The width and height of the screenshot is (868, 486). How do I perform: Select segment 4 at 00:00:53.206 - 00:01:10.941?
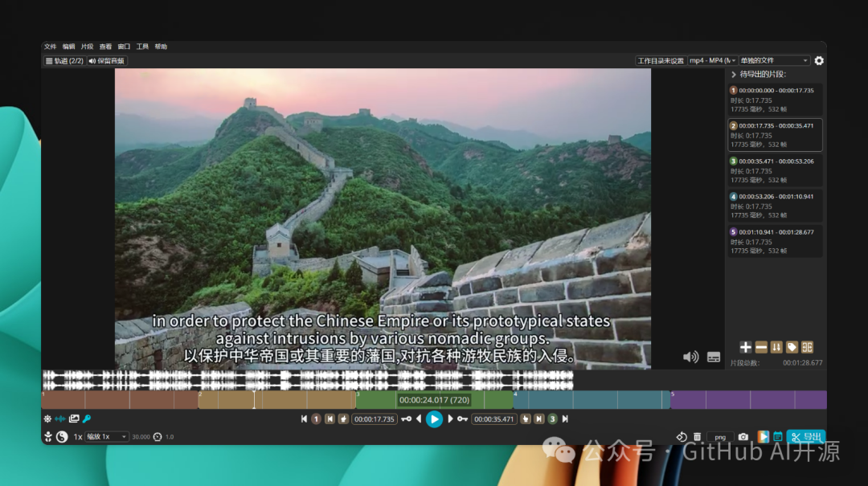775,206
